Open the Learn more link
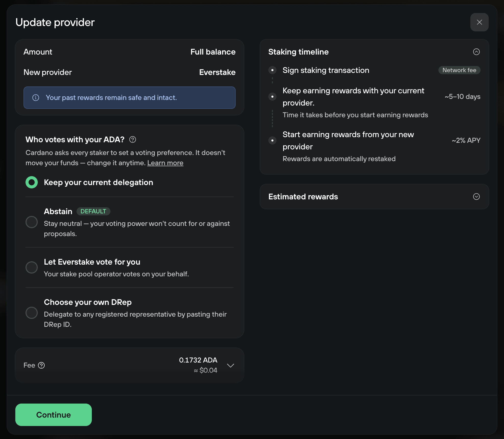 click(165, 163)
